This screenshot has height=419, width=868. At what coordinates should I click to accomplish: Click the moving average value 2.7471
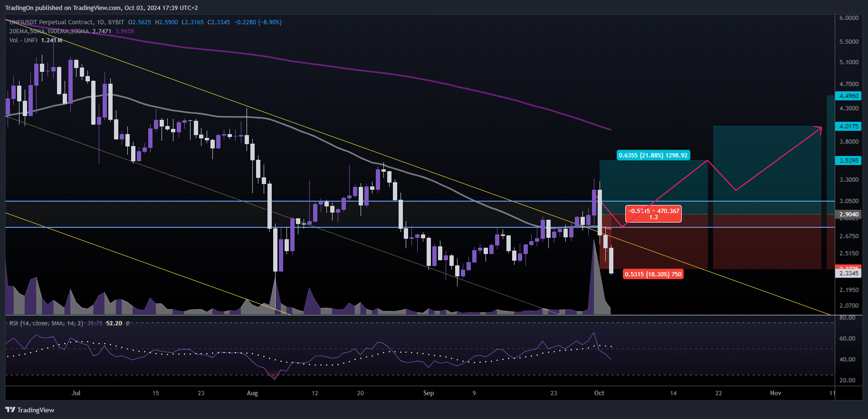102,31
